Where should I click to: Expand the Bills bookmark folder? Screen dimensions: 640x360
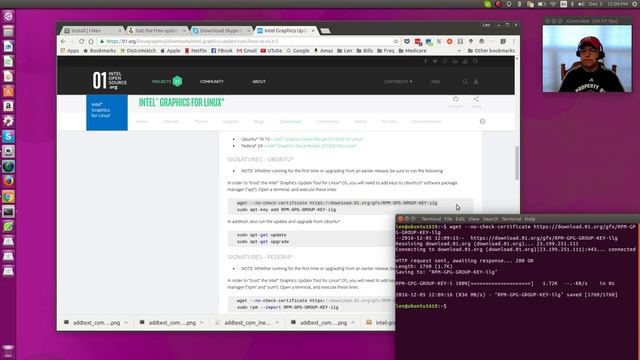point(364,51)
